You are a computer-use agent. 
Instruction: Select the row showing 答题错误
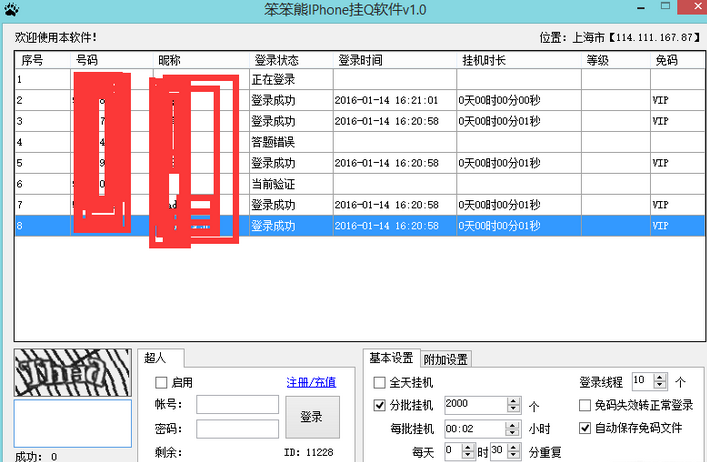pyautogui.click(x=360, y=142)
